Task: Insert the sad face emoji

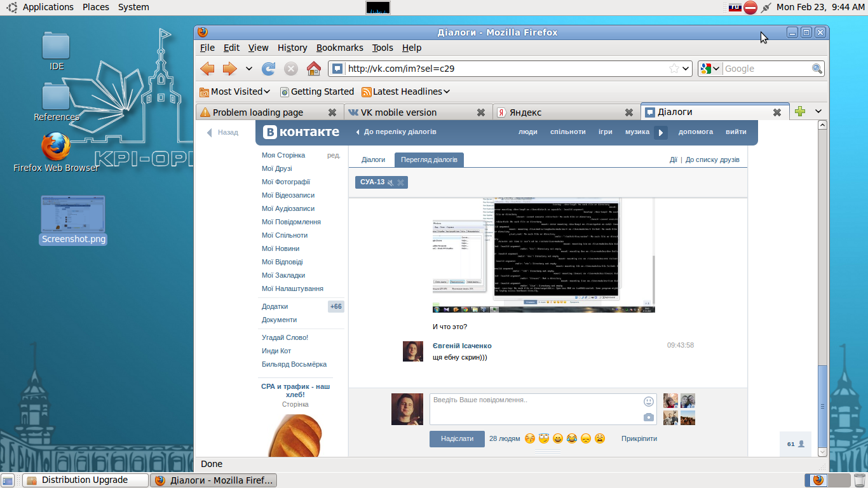Action: [x=586, y=438]
